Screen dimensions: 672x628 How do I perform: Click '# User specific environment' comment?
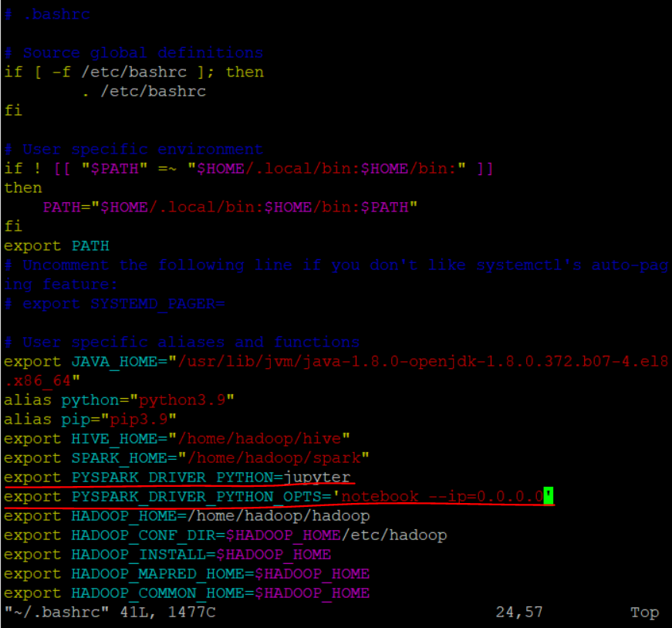tap(133, 150)
